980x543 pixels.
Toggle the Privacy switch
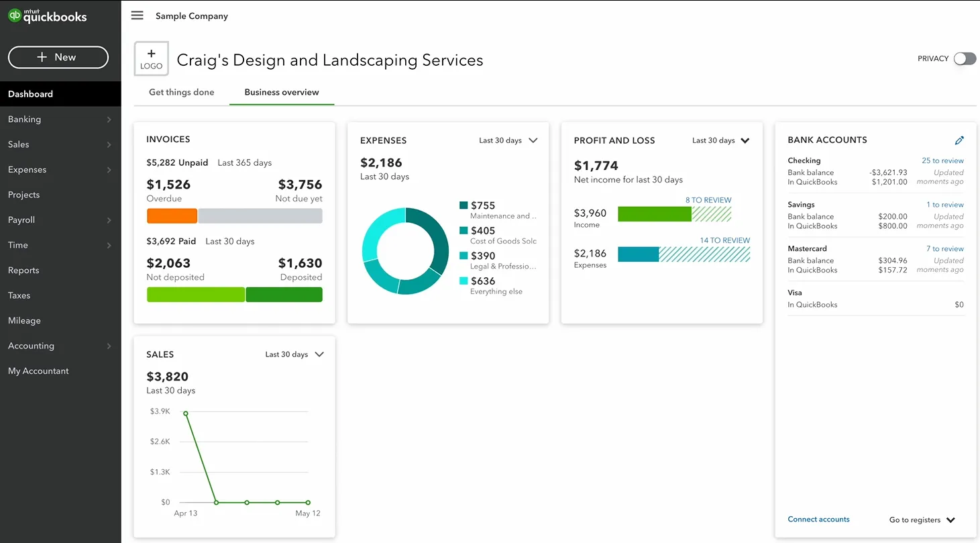coord(965,58)
